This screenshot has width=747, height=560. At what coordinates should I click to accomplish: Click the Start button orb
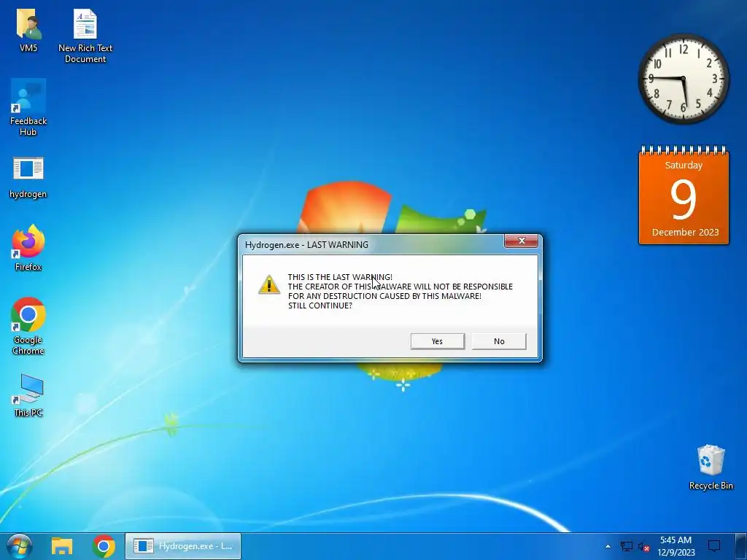[19, 545]
